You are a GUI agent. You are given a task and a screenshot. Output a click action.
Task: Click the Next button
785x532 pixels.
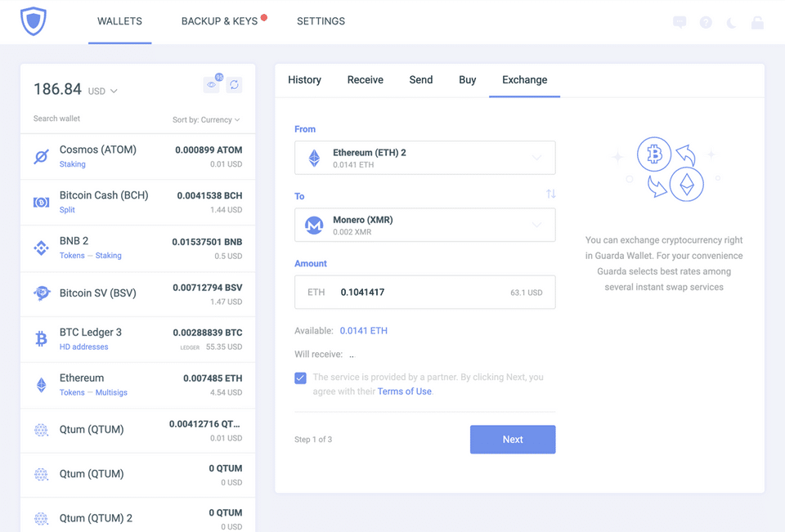click(513, 440)
